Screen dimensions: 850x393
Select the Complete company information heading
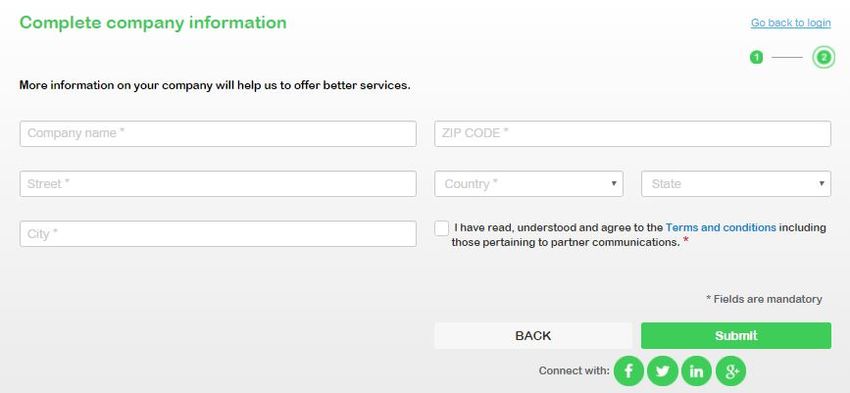point(153,23)
